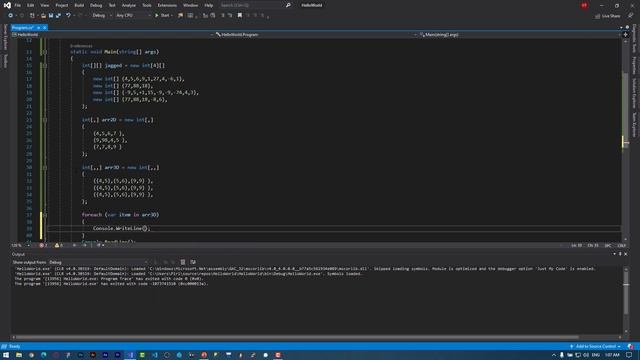Open the Extensions menu

[167, 5]
